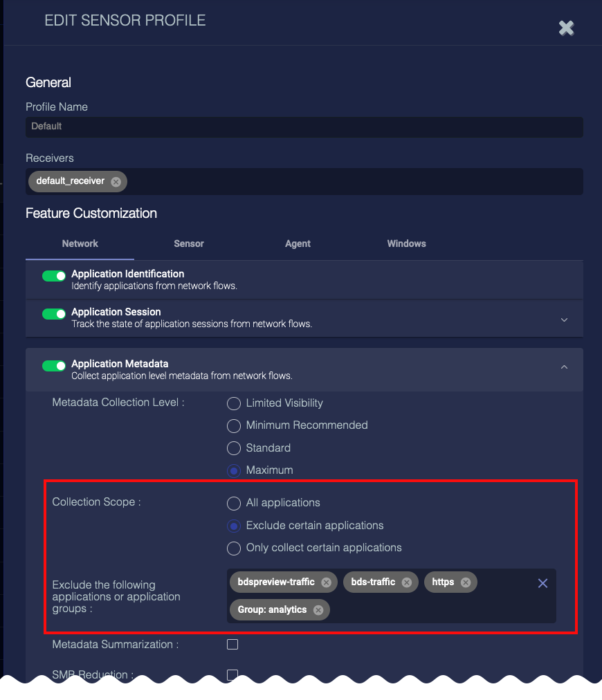Close the Edit Sensor Profile dialog
The width and height of the screenshot is (602, 700).
click(x=566, y=28)
